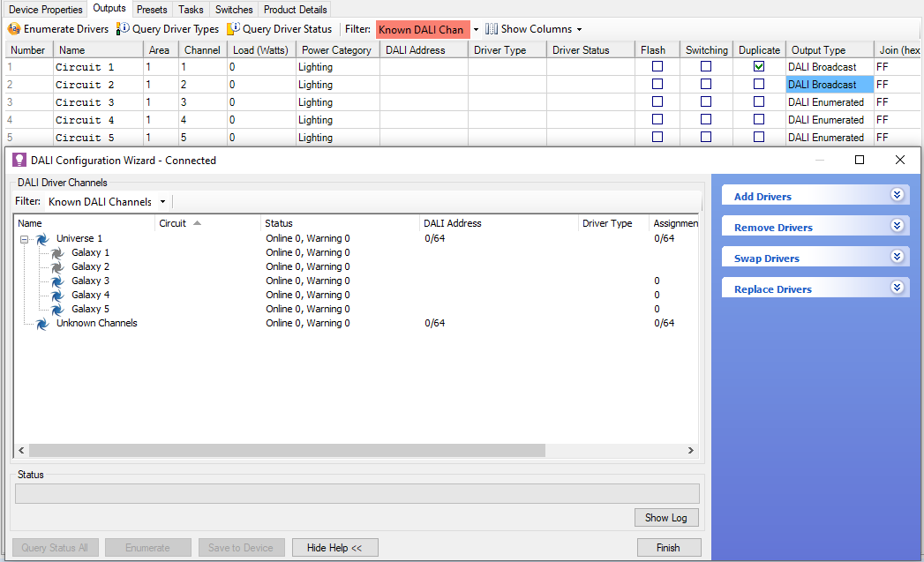Sort by the Circuit column header

pos(173,223)
